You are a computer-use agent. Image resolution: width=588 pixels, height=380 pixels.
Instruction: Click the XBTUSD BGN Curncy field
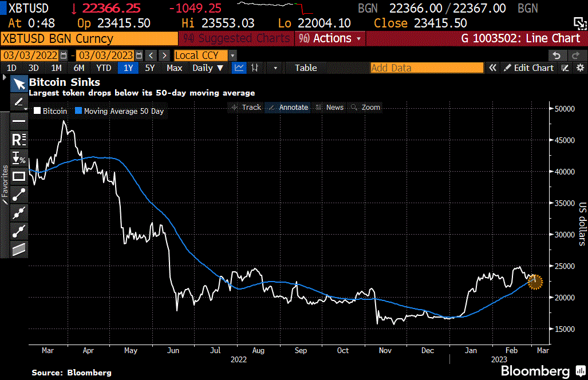tap(89, 38)
